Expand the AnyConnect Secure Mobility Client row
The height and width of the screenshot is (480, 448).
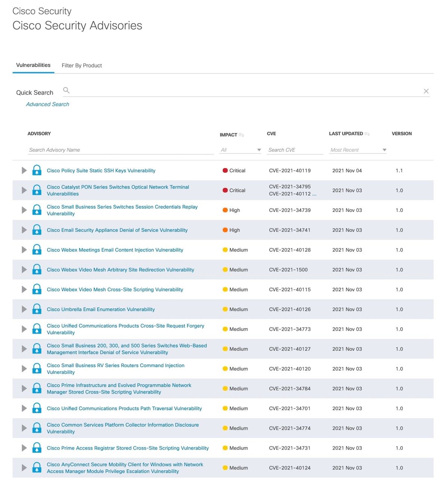(x=24, y=467)
